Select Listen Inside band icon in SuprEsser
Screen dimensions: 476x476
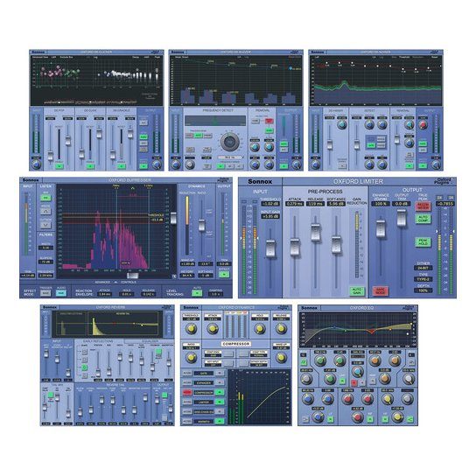pos(45,211)
